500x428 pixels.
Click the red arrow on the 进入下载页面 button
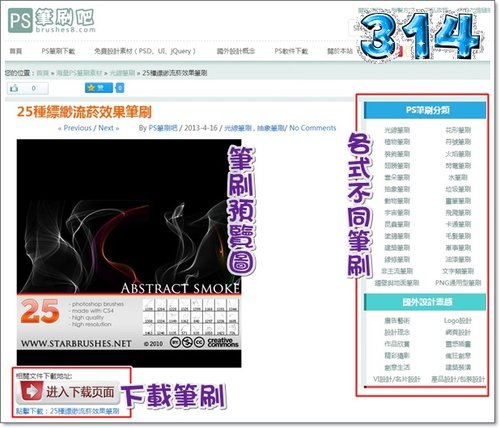pyautogui.click(x=31, y=391)
